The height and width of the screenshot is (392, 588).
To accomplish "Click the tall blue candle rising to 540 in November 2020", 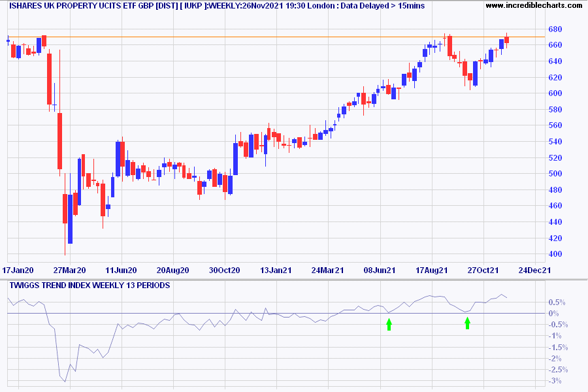I will (235, 159).
